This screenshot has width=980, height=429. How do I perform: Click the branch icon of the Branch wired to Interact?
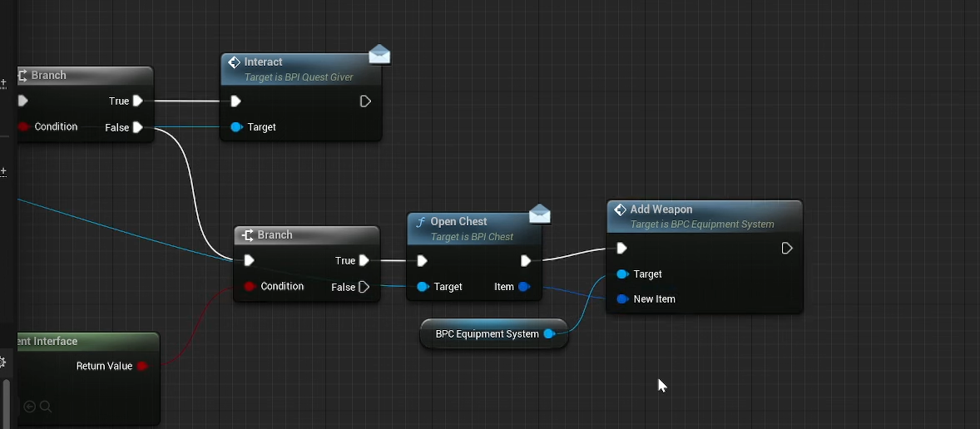coord(22,76)
